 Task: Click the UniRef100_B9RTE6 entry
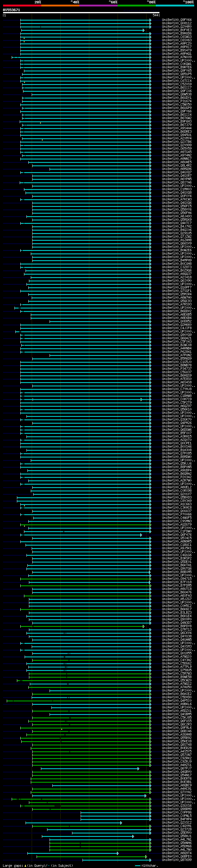(177, 67)
